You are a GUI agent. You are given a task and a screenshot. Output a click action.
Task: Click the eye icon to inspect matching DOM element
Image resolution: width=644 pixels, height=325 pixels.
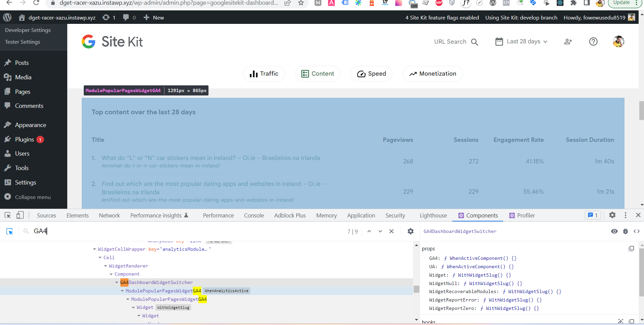coord(615,231)
